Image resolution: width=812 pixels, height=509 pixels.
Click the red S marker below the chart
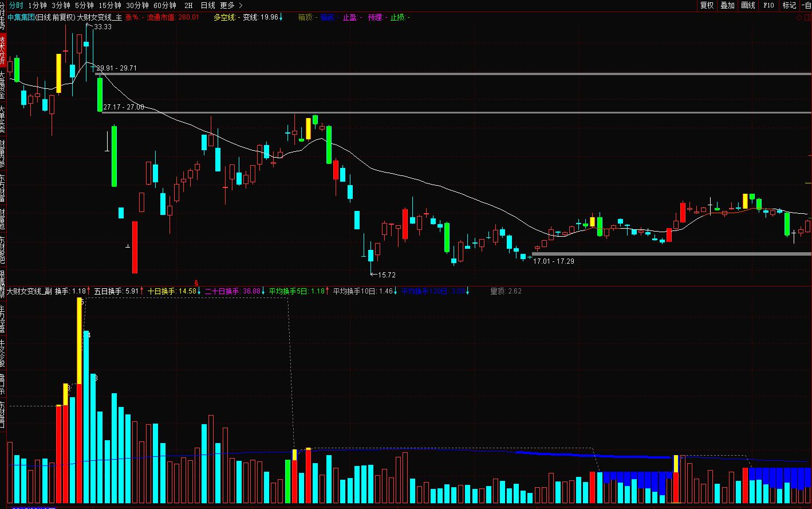point(196,283)
